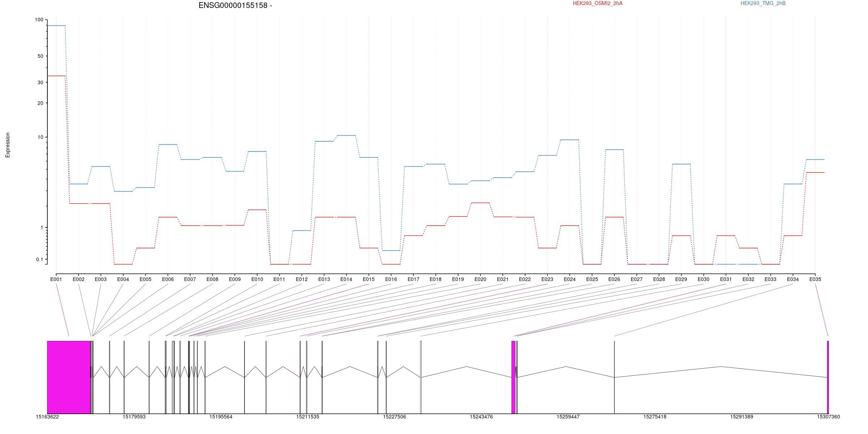Click exon label E033
Viewport: 868px width, 434px height.
click(770, 279)
